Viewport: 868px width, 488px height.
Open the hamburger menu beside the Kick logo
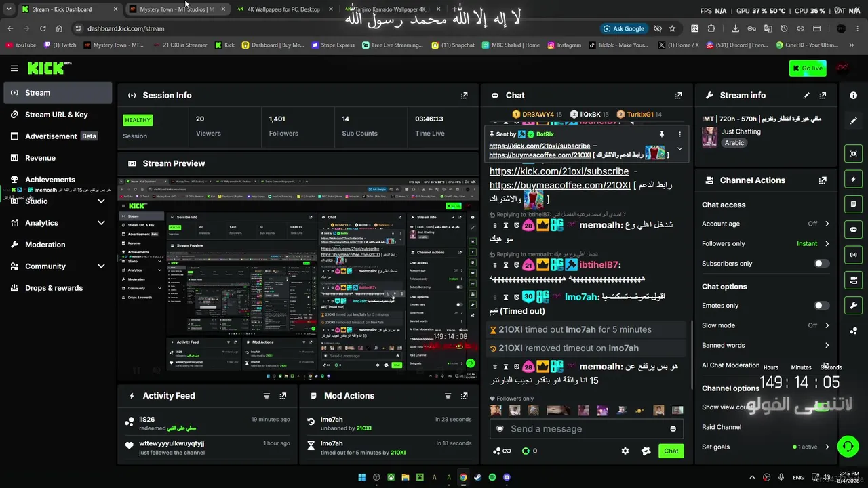point(14,68)
